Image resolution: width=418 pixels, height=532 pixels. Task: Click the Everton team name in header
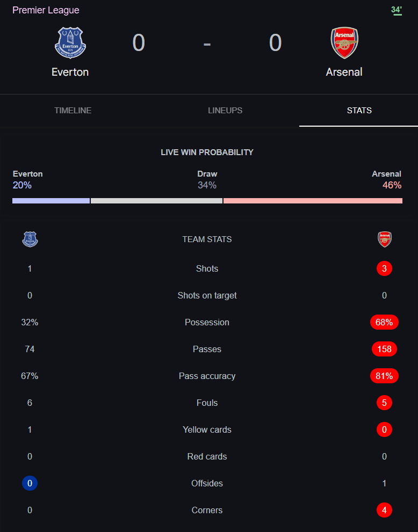(x=70, y=72)
